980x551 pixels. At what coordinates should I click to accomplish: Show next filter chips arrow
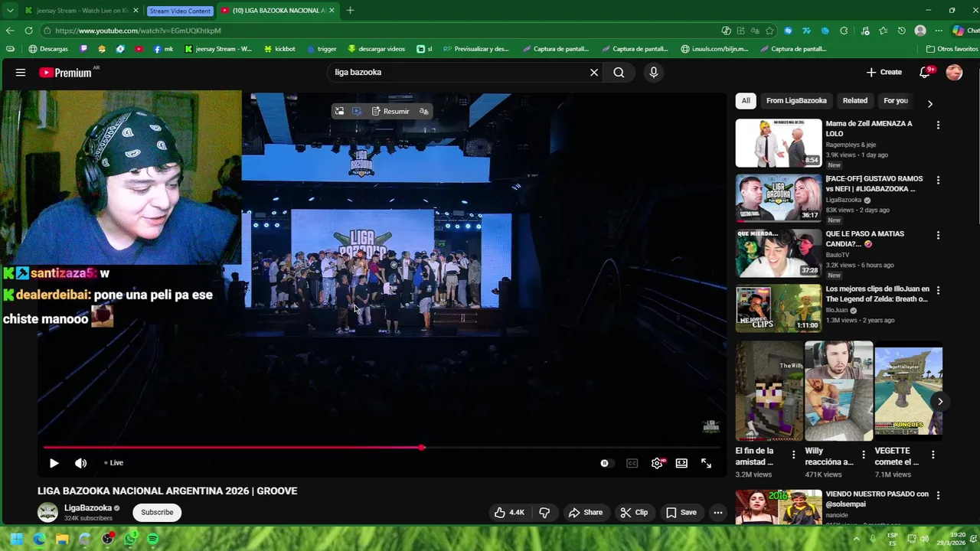(930, 103)
